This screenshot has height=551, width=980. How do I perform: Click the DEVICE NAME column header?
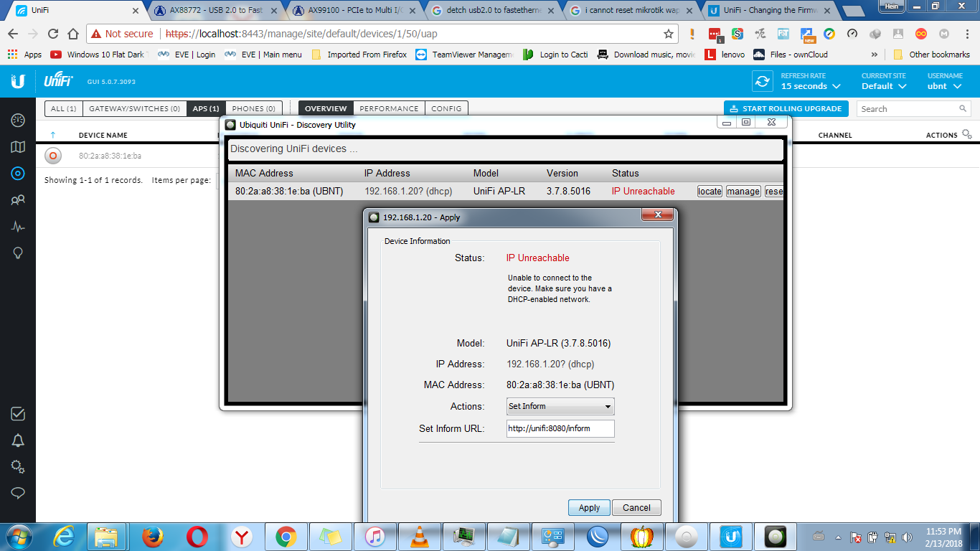tap(103, 135)
